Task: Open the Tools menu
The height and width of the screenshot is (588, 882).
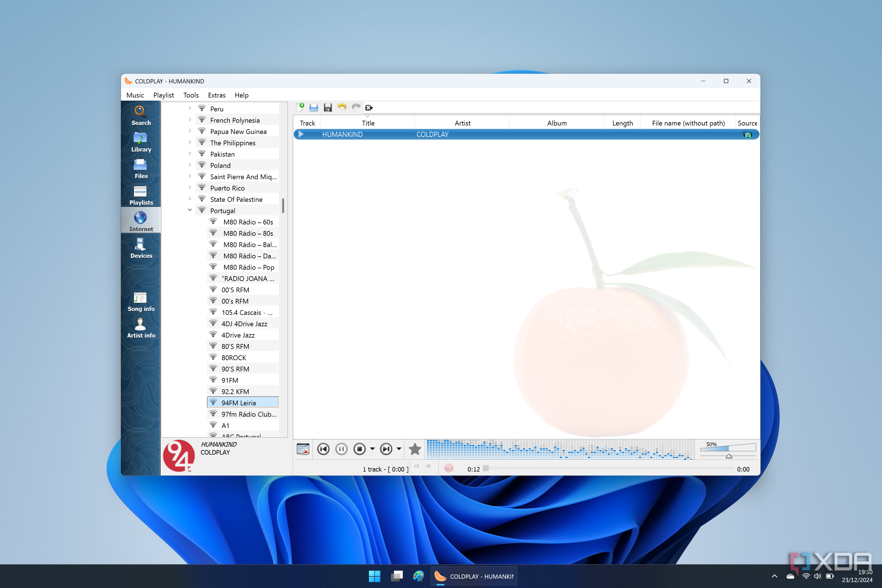Action: click(x=191, y=95)
